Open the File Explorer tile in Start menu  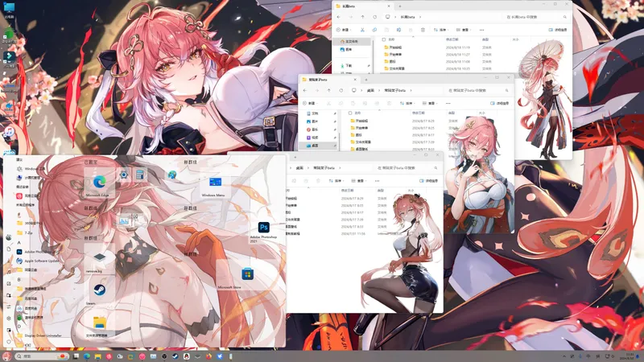(x=99, y=324)
